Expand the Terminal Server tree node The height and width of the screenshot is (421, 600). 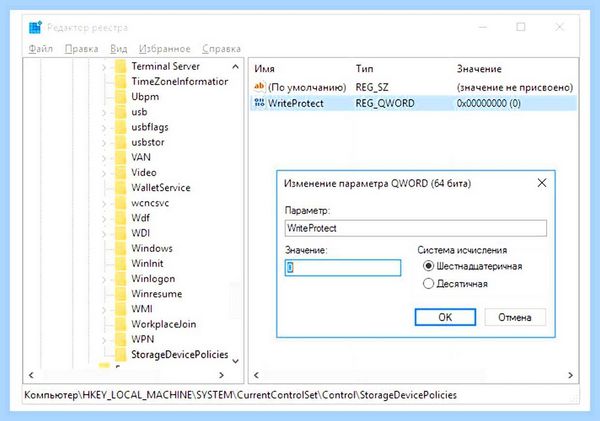pyautogui.click(x=104, y=67)
